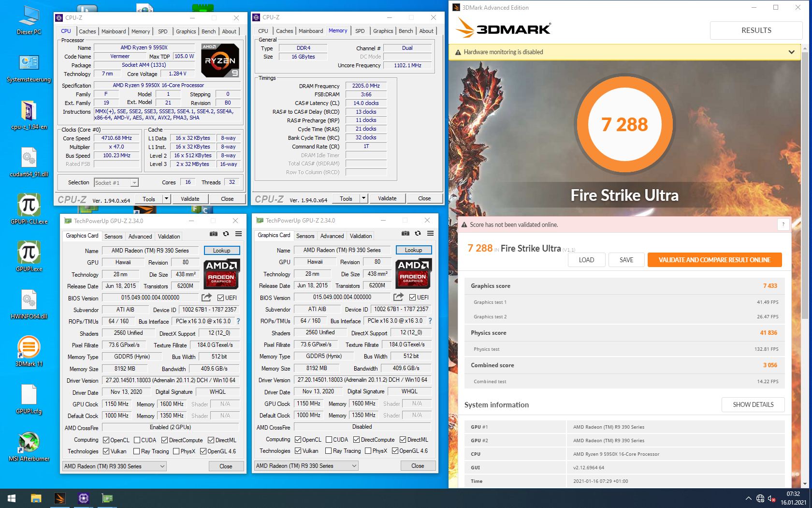
Task: Toggle DirectCompute checkbox in left GPU-Z
Action: (165, 440)
